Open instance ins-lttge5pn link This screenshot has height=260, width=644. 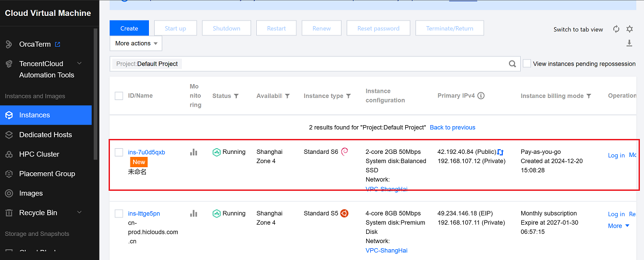click(x=144, y=214)
